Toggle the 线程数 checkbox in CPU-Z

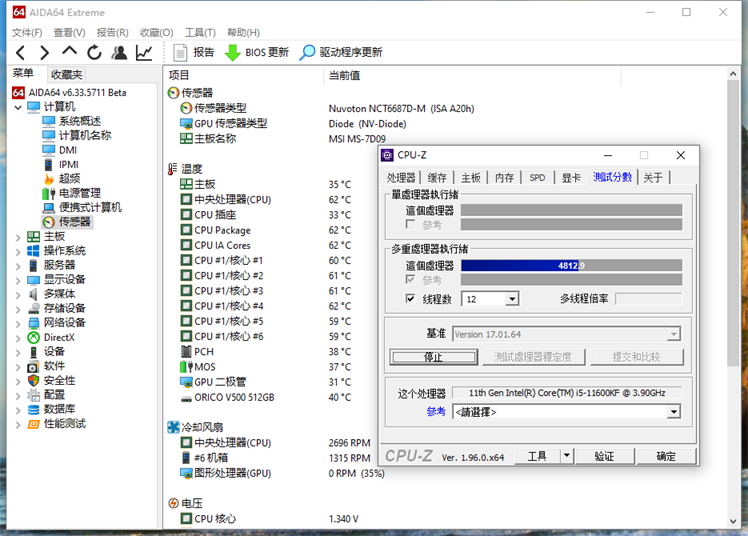click(410, 299)
